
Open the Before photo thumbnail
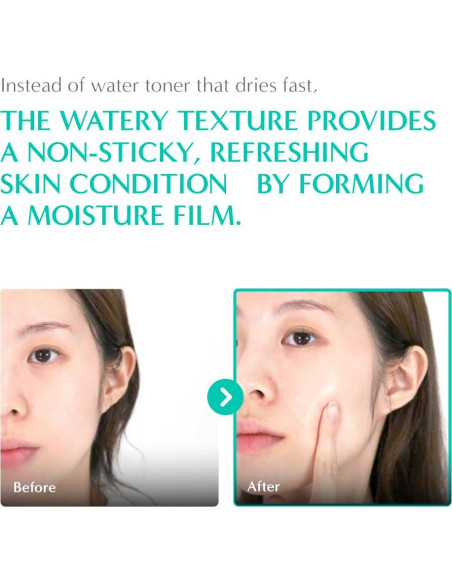tap(109, 397)
